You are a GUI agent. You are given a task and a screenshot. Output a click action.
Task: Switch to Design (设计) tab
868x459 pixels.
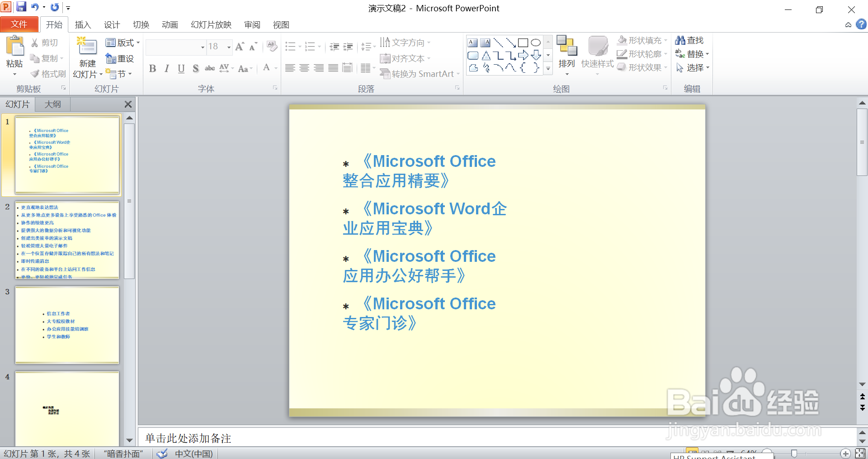click(x=112, y=25)
